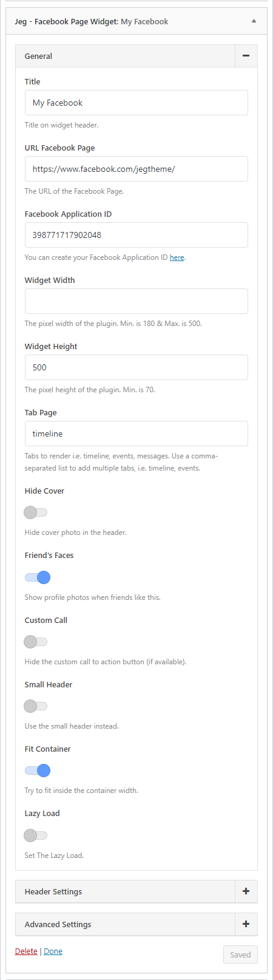
Task: Focus the Widget Width input field
Action: pos(136,301)
